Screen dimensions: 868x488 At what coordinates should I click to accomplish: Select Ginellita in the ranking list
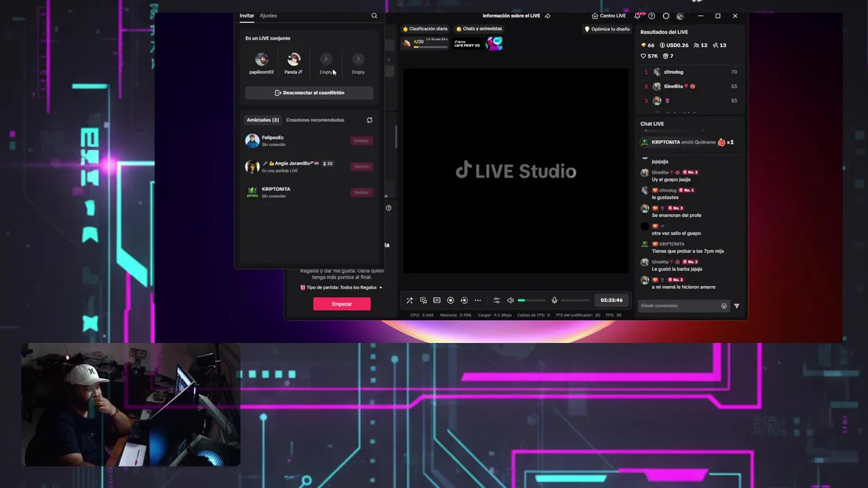[x=690, y=87]
